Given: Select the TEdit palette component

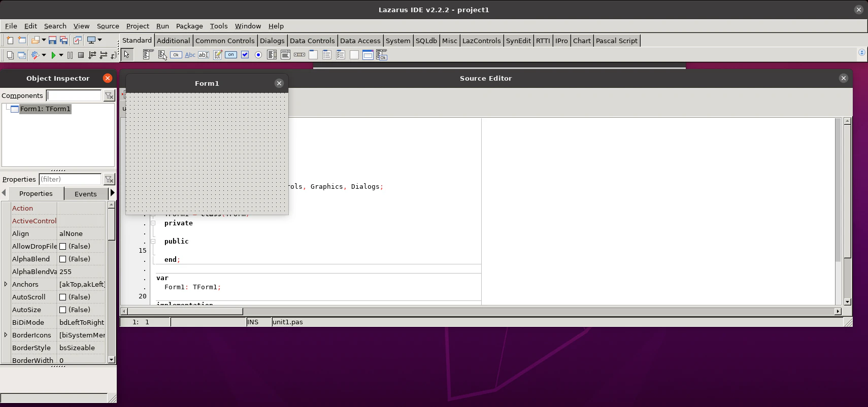Looking at the screenshot, I should pos(204,55).
